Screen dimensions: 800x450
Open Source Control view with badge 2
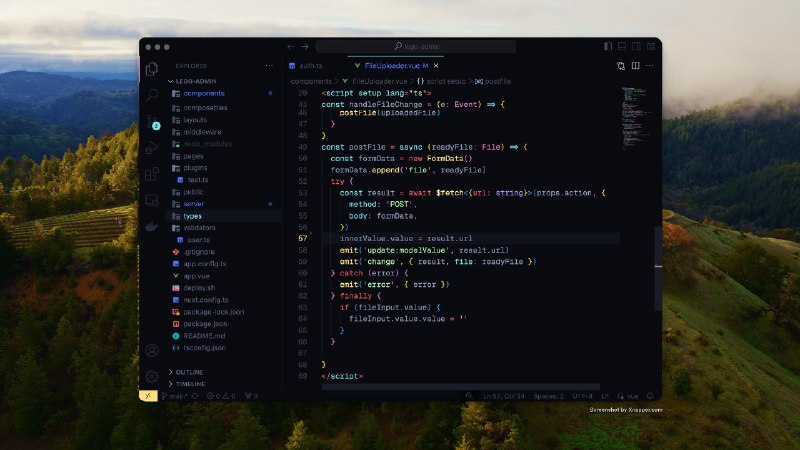152,122
